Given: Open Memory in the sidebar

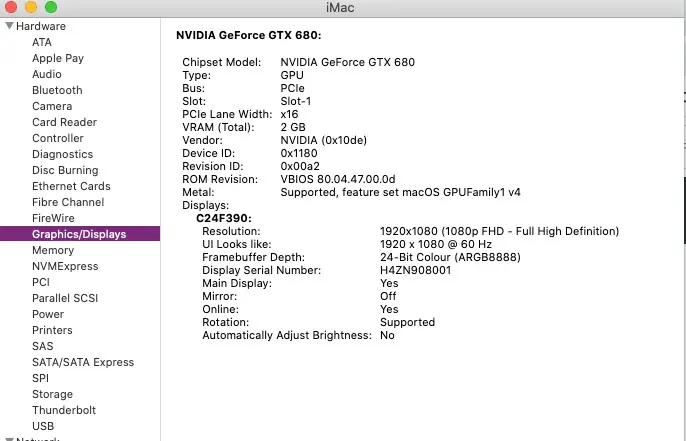Looking at the screenshot, I should click(52, 250).
